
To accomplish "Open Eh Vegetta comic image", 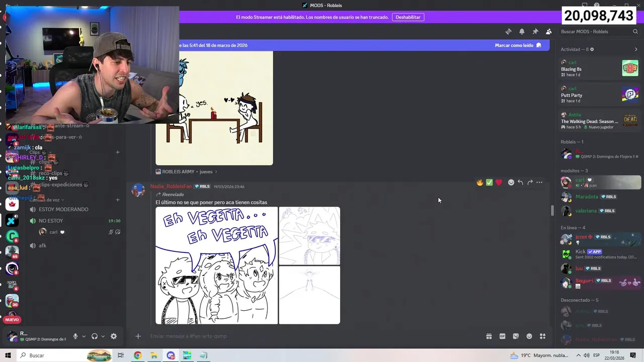I will pyautogui.click(x=216, y=265).
